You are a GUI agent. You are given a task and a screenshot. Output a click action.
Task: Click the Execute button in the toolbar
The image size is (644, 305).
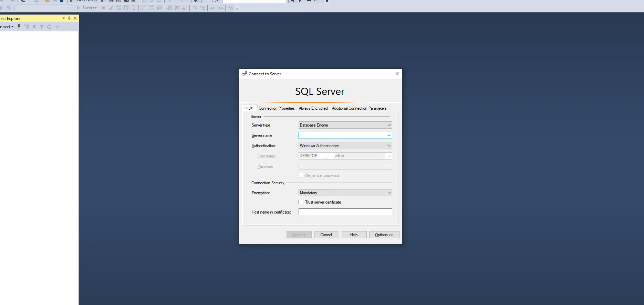87,8
